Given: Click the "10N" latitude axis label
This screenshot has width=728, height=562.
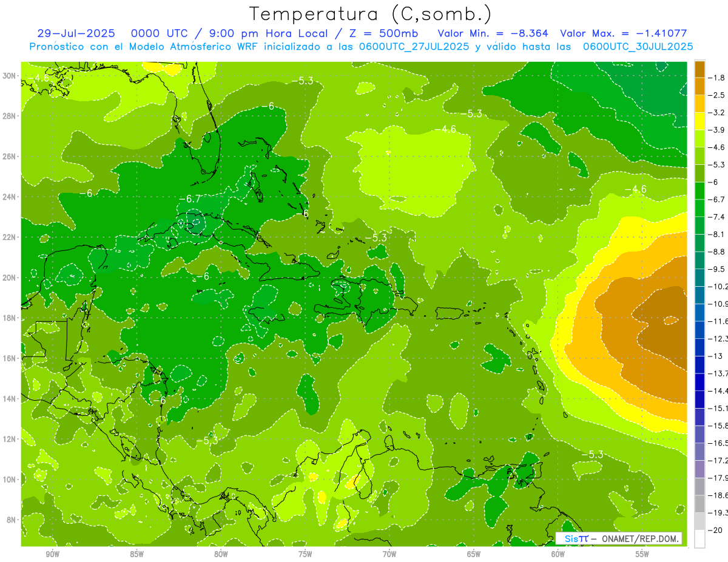Looking at the screenshot, I should [10, 480].
